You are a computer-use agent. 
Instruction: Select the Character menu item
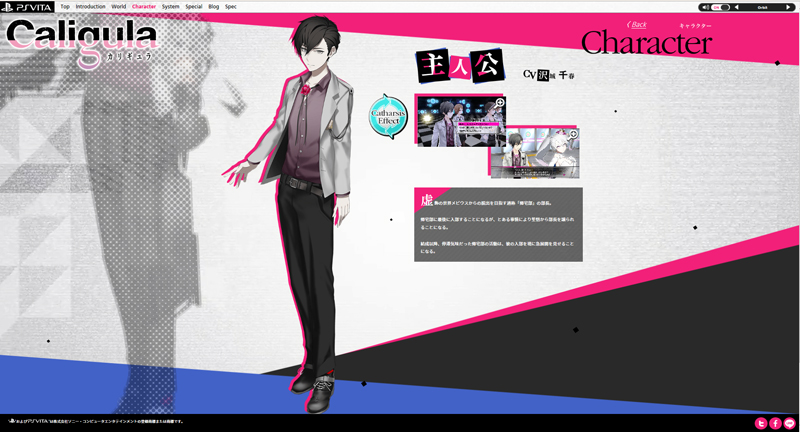[144, 7]
